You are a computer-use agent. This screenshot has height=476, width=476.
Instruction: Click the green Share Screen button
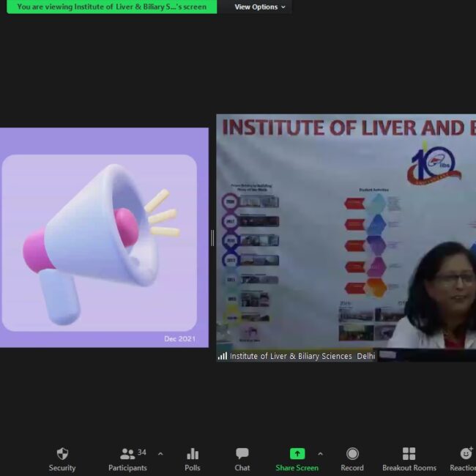[x=297, y=459]
